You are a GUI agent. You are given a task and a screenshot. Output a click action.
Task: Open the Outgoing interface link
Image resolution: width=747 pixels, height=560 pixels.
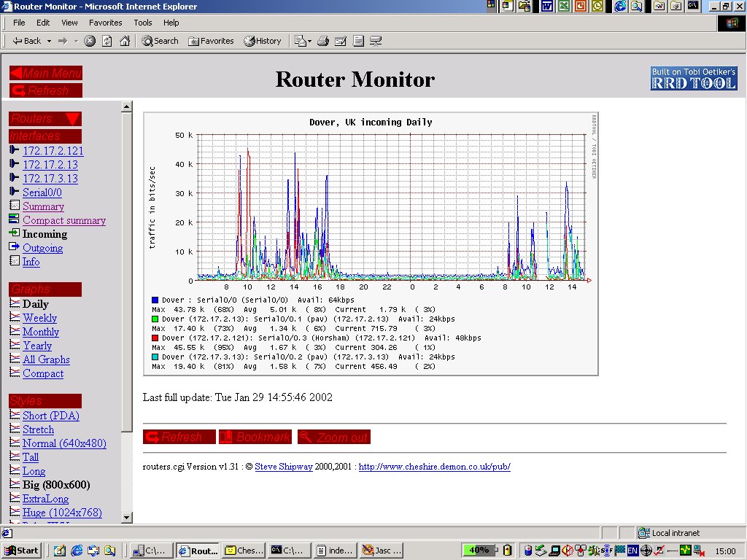point(42,248)
